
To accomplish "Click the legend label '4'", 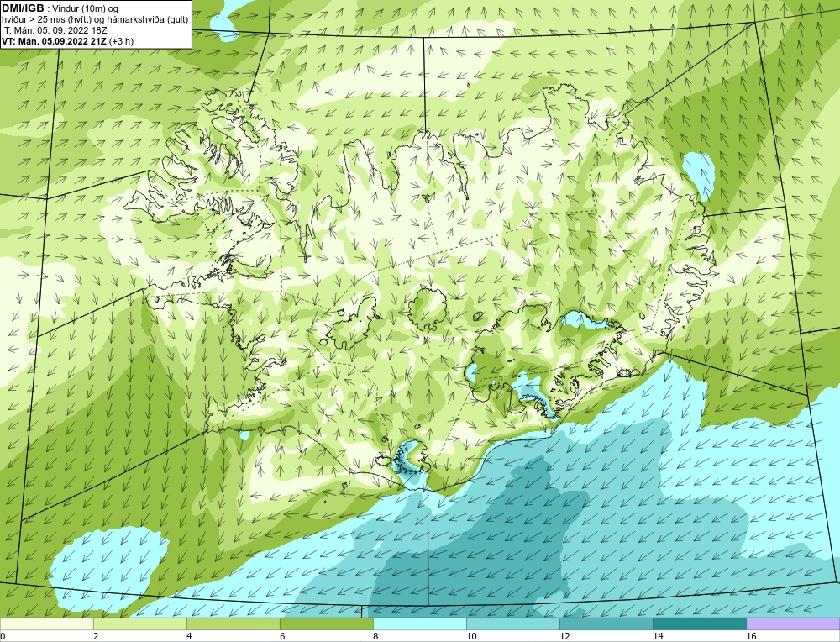I will point(189,636).
